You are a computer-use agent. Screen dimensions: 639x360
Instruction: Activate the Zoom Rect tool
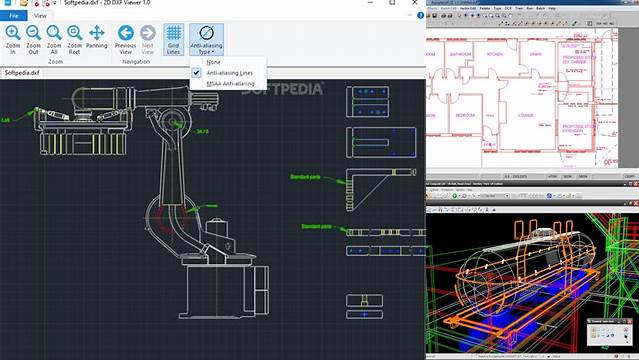click(x=74, y=40)
